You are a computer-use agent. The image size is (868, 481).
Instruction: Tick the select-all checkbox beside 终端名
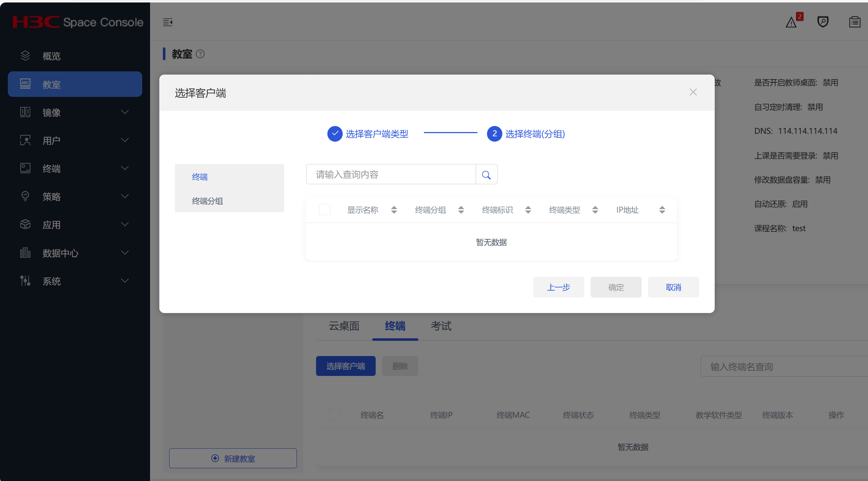[x=334, y=414]
